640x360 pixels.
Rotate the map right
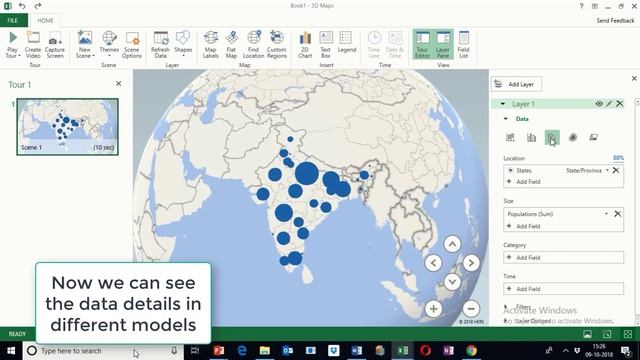point(471,263)
